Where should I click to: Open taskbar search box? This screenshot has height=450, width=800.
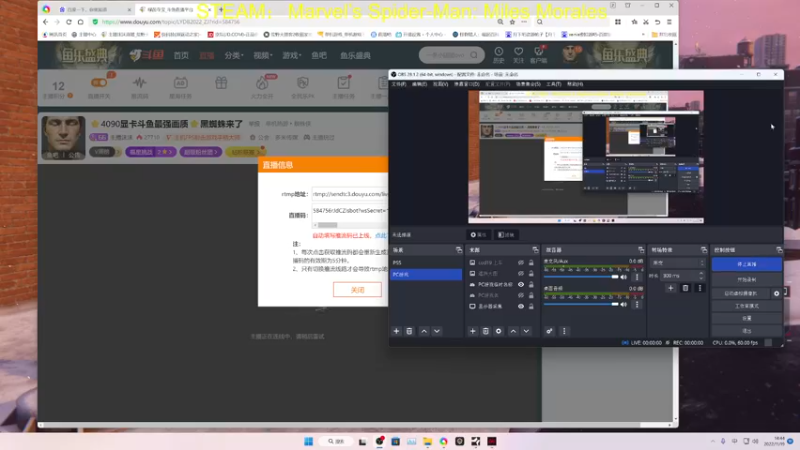[x=337, y=441]
